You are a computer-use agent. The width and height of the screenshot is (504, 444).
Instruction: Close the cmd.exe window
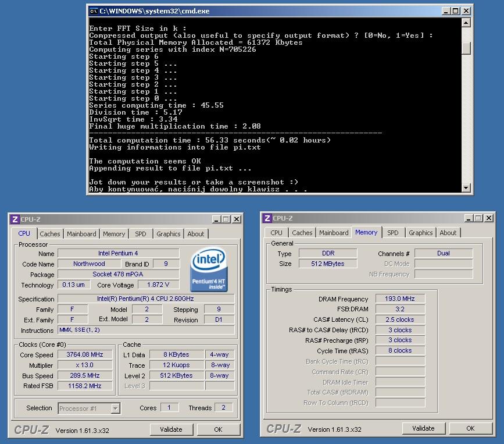[x=466, y=11]
